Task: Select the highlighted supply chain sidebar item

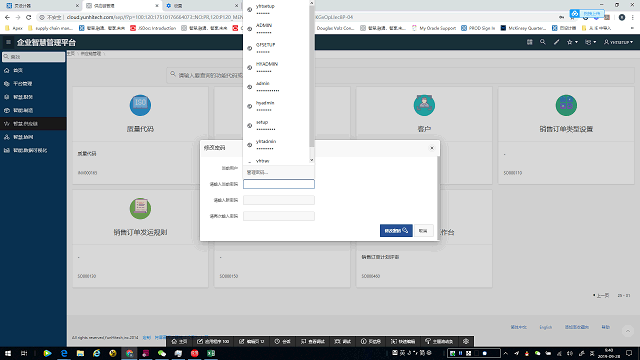Action: point(33,124)
